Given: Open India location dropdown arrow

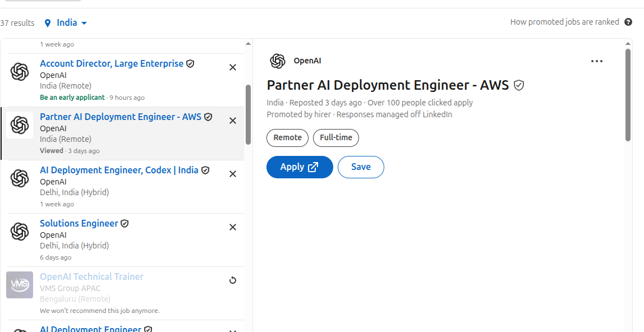Looking at the screenshot, I should click(84, 23).
